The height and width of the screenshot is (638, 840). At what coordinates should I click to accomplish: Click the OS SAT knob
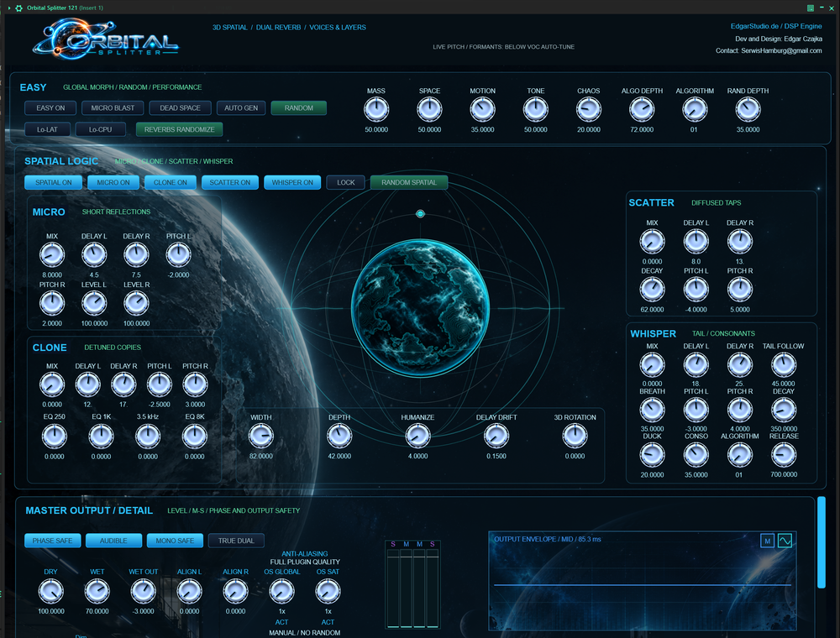click(x=328, y=592)
